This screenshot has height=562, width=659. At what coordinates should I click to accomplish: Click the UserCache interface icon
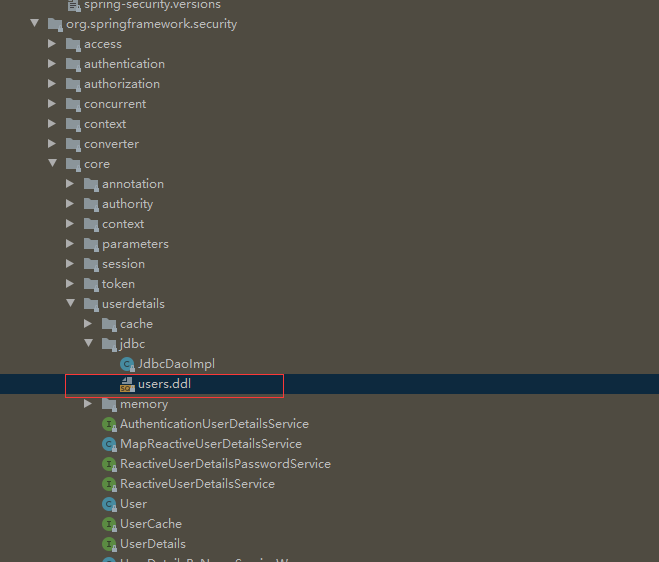[109, 524]
